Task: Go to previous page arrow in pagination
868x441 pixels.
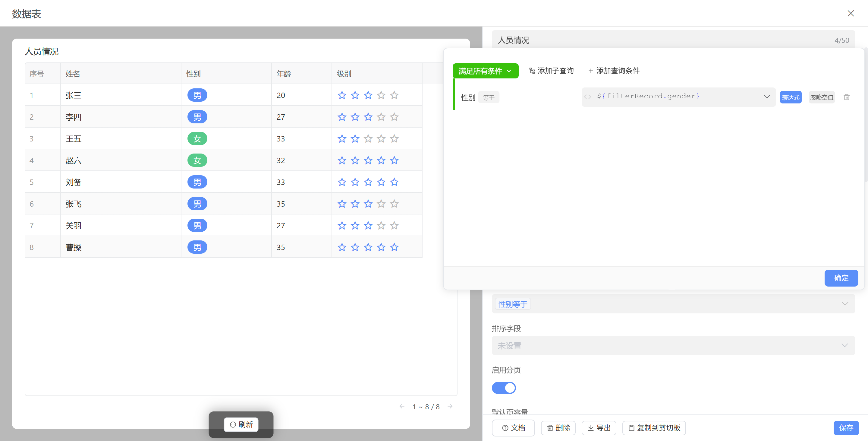Action: pyautogui.click(x=402, y=406)
